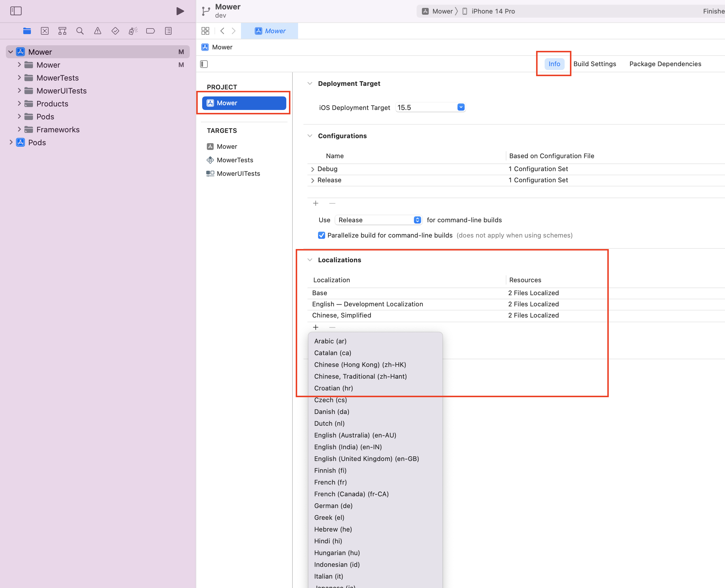
Task: Choose Arabic (ar) from the menu
Action: point(375,341)
